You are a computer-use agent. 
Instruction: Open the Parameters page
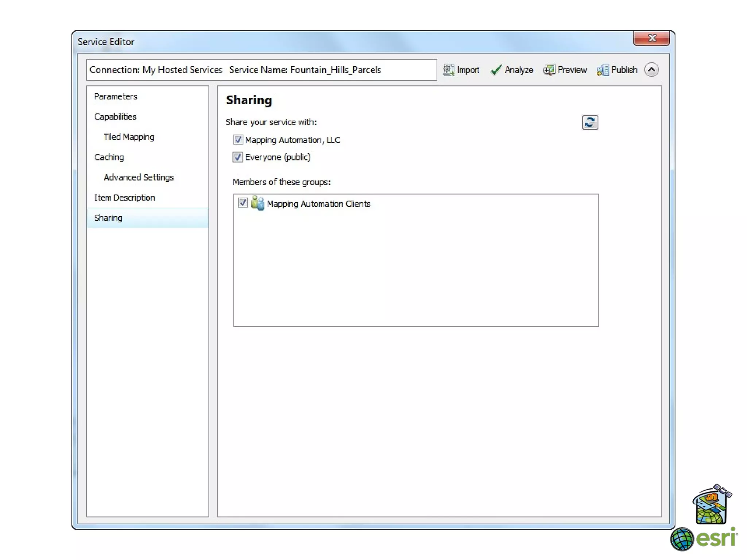pyautogui.click(x=115, y=96)
